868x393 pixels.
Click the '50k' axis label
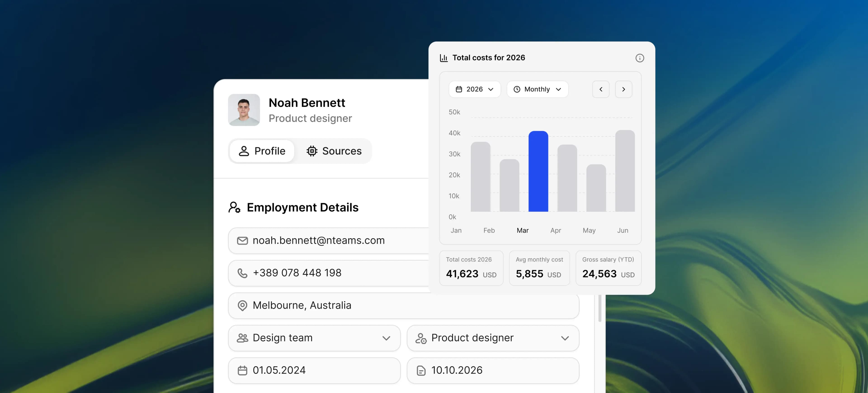click(x=454, y=112)
